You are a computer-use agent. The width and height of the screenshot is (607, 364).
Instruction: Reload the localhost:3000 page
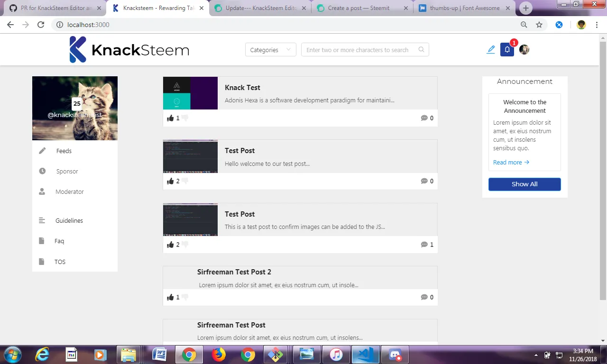tap(41, 25)
